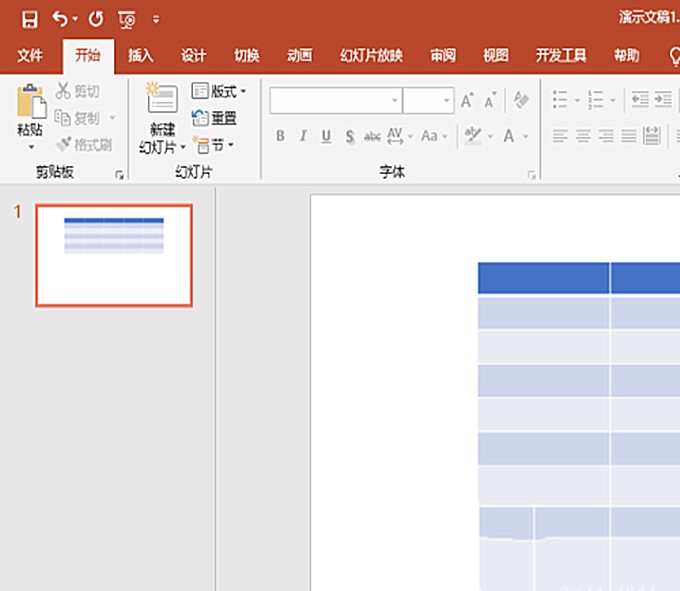Align text left icon
This screenshot has width=680, height=591.
560,136
